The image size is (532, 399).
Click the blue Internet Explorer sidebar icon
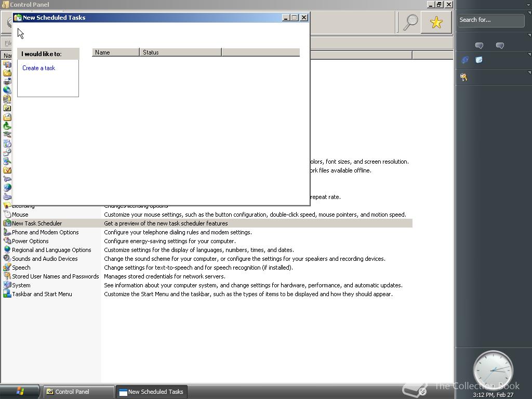click(x=465, y=60)
